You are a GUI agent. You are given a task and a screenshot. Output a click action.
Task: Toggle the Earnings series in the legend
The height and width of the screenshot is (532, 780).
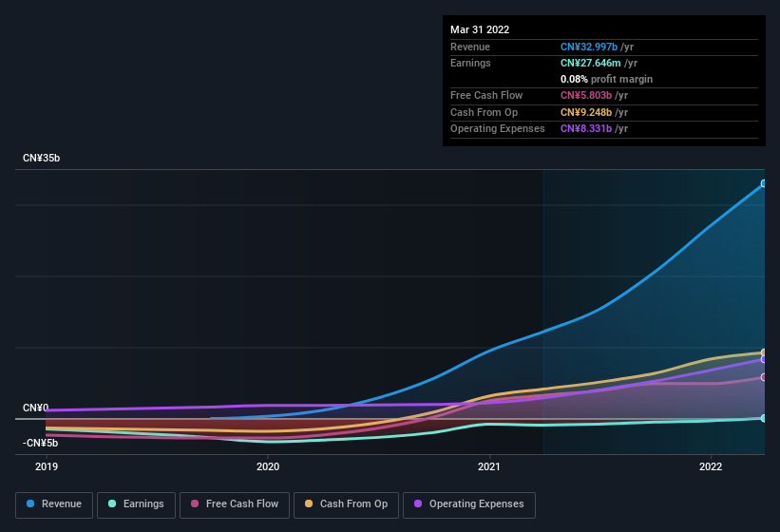click(x=136, y=504)
